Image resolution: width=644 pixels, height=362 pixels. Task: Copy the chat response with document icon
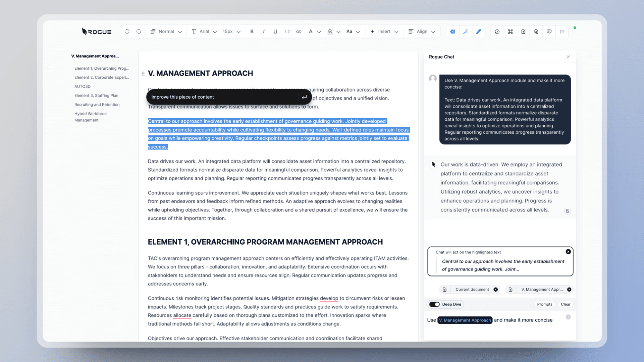click(568, 211)
